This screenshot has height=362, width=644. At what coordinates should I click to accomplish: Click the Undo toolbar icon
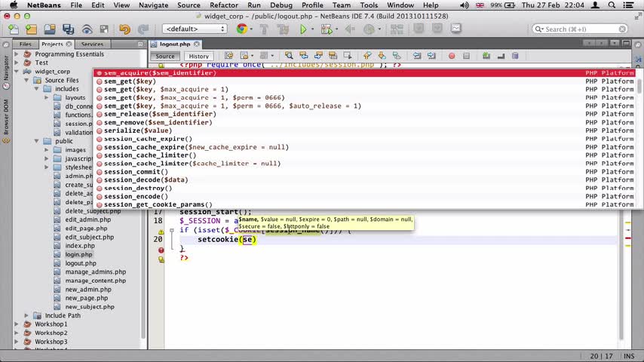(124, 29)
